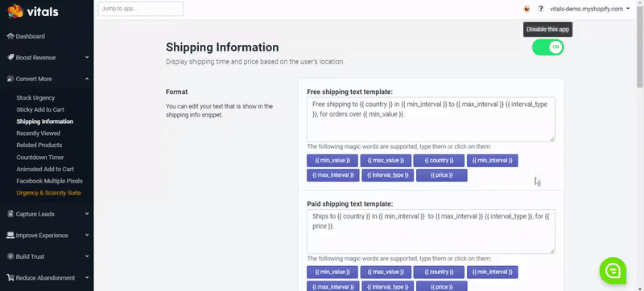Click the Convert More icon
This screenshot has height=291, width=644.
click(10, 79)
